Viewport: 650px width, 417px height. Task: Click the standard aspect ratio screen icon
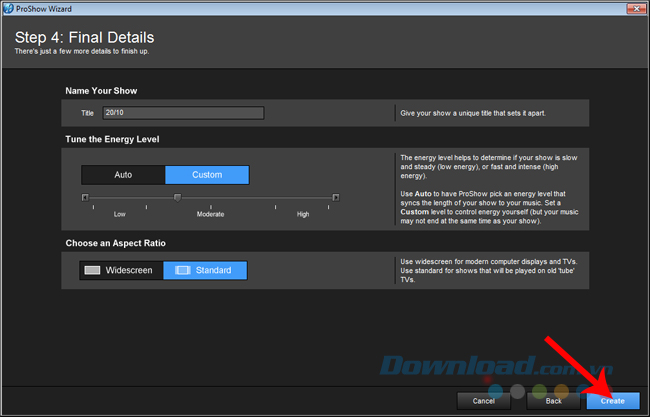[183, 270]
